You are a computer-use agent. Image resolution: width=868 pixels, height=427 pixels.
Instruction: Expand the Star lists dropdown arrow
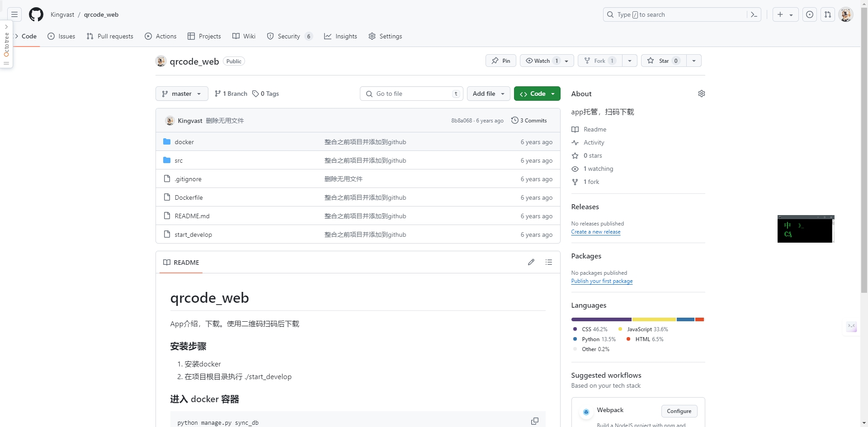point(694,61)
